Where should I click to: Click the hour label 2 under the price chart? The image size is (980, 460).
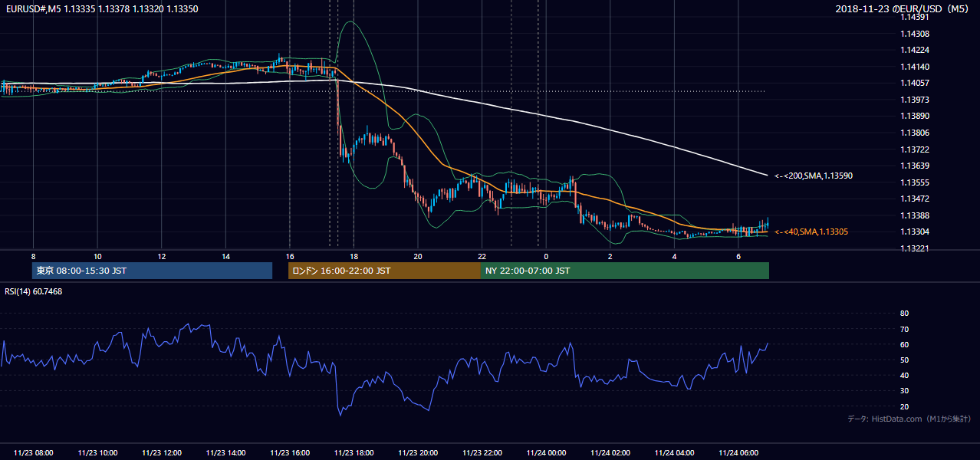(610, 256)
